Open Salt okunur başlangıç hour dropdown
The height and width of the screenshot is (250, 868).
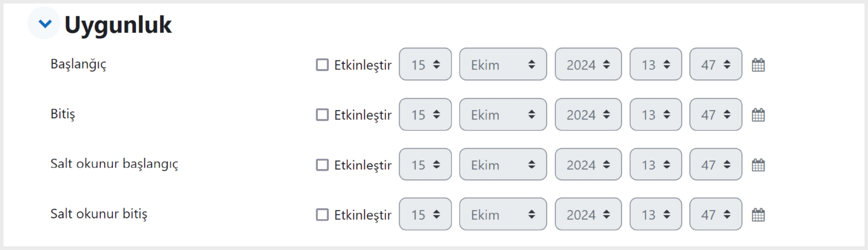pos(656,164)
